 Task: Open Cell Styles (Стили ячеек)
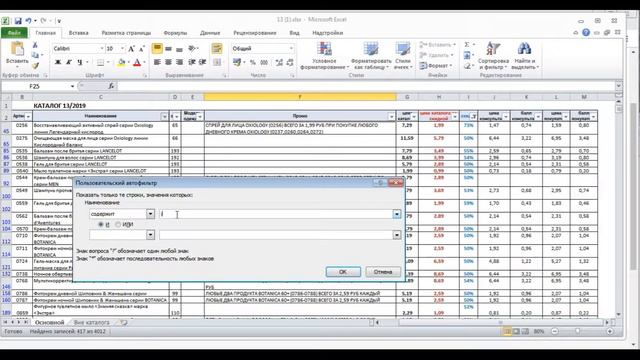click(x=403, y=56)
